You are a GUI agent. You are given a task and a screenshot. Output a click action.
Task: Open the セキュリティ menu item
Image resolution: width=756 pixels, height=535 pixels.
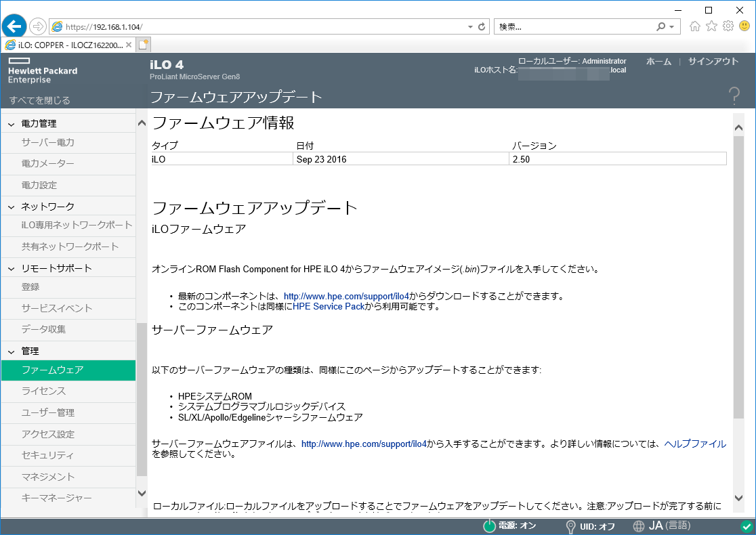68,456
